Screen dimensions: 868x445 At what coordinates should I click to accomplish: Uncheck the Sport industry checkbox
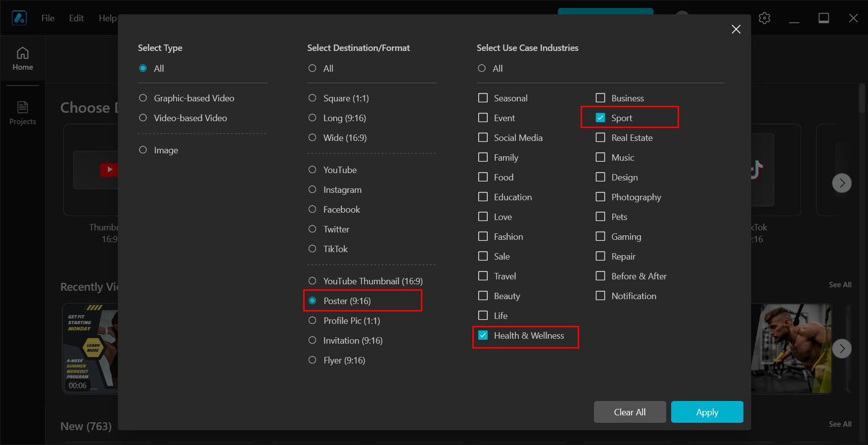[600, 118]
